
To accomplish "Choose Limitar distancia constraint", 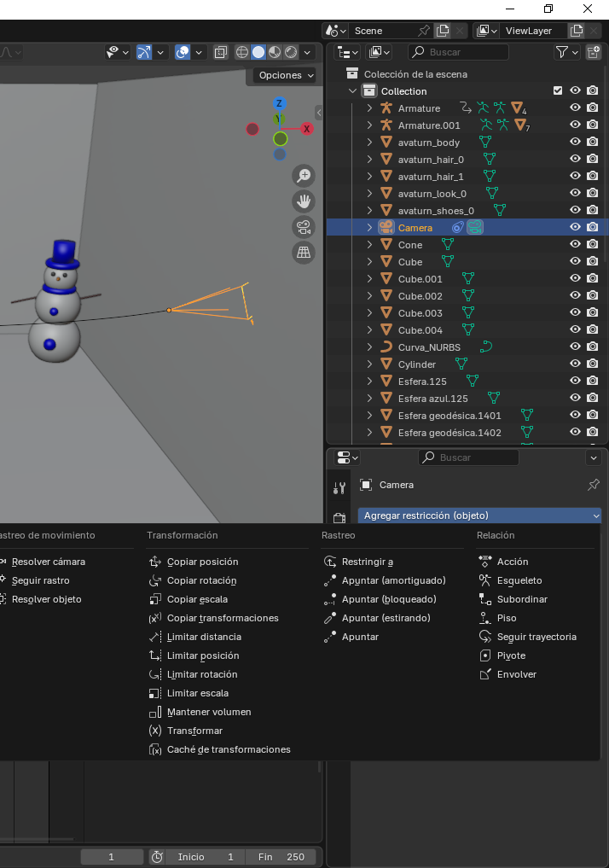I will point(204,637).
